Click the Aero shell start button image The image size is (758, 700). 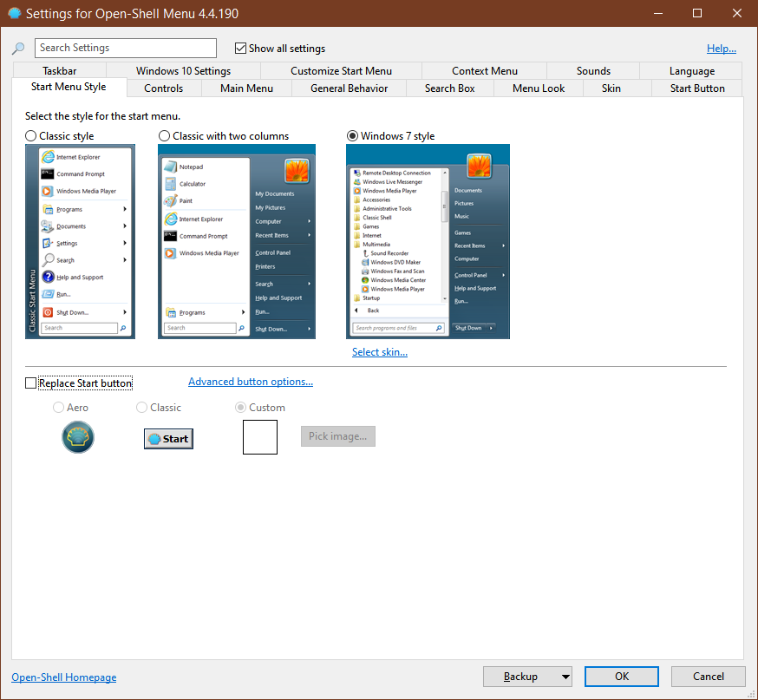click(x=78, y=437)
